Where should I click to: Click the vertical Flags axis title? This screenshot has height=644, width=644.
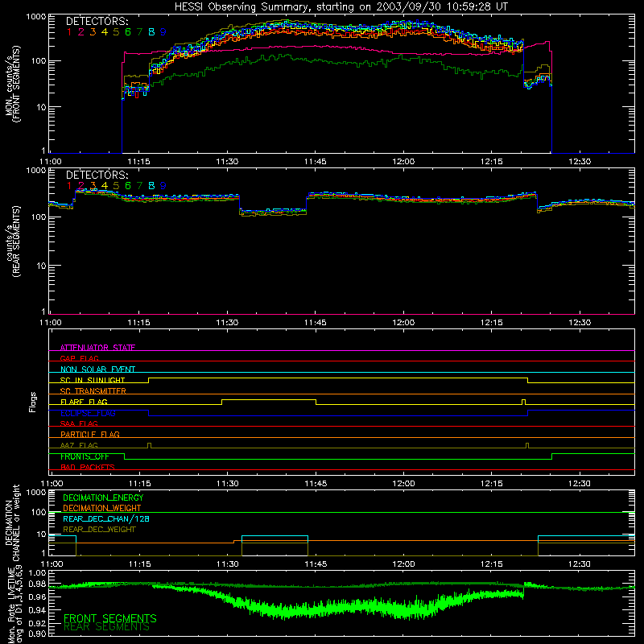(x=32, y=402)
